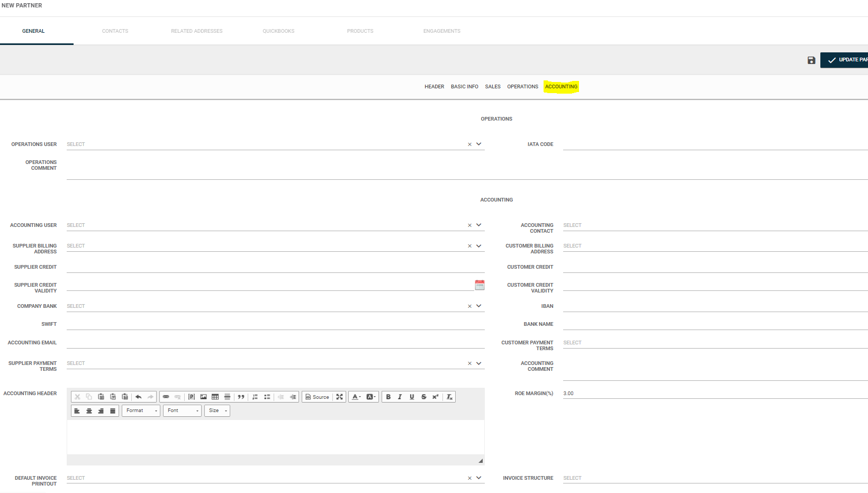Screen dimensions: 868x493
Task: Open the Quickbooks tab
Action: pos(278,31)
